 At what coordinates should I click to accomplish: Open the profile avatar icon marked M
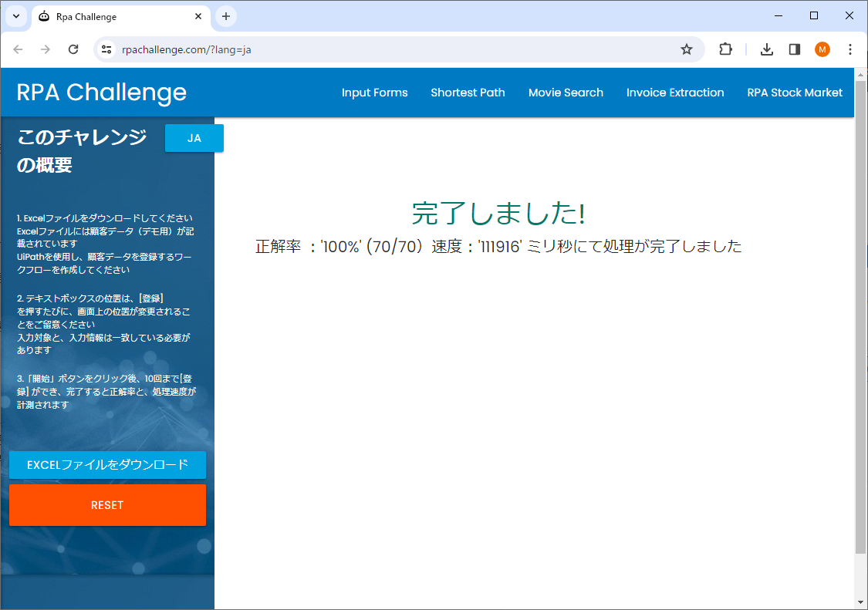[822, 49]
